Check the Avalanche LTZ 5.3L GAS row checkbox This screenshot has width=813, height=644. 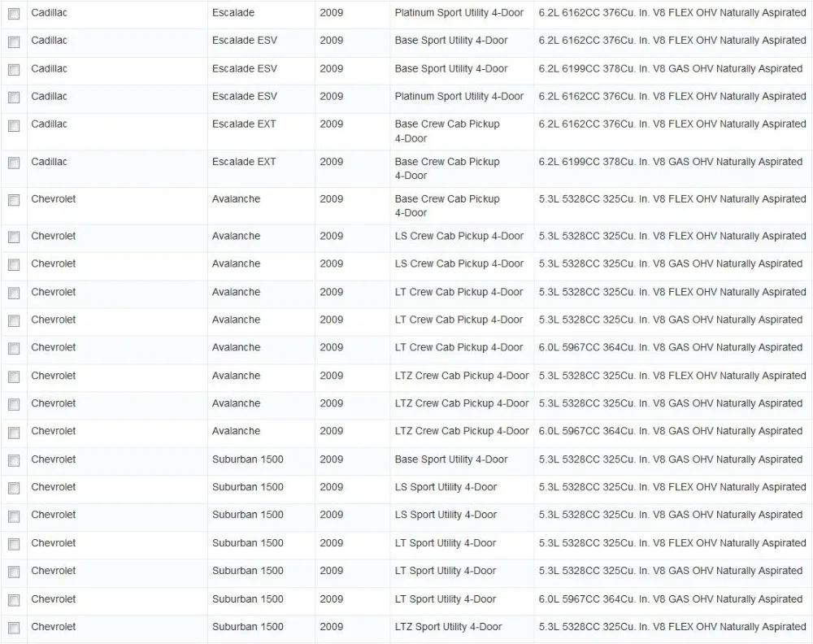(x=14, y=404)
